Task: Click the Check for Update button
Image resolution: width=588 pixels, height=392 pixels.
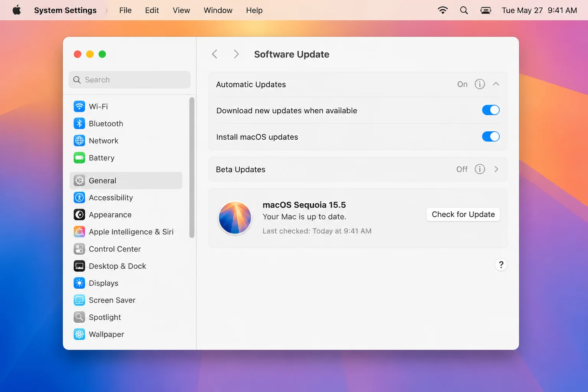Action: tap(463, 214)
